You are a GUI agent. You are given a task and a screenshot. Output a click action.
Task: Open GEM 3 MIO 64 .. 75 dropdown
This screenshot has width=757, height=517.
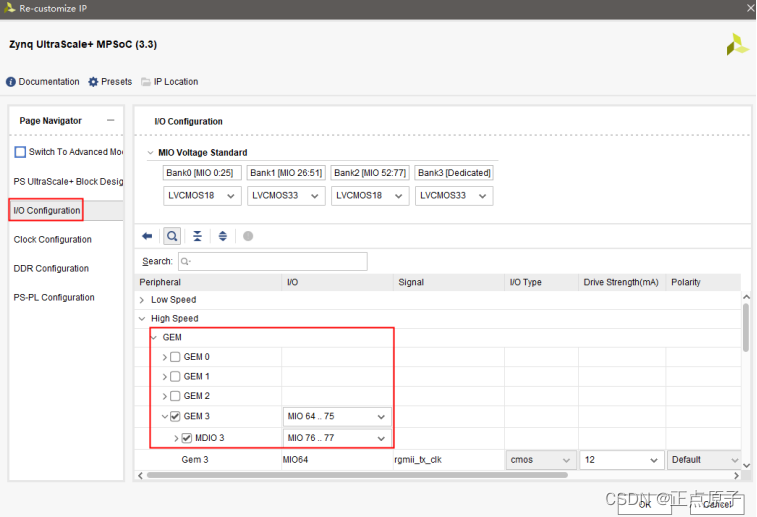click(337, 416)
